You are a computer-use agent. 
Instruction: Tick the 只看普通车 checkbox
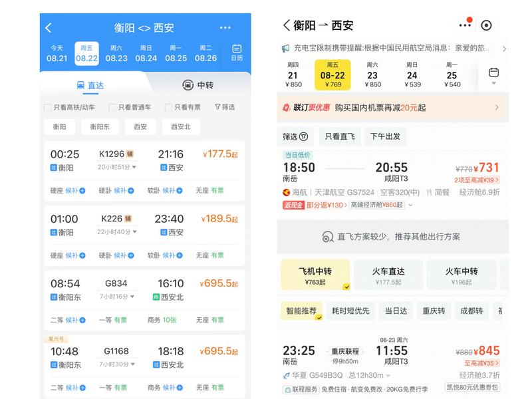coord(112,108)
